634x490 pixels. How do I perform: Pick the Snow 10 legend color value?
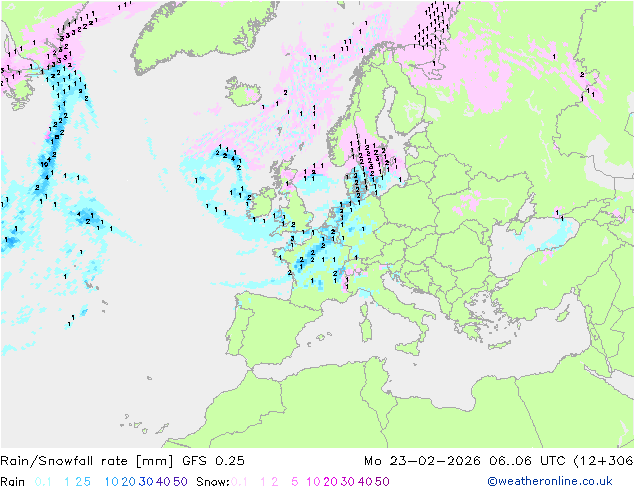[313, 482]
